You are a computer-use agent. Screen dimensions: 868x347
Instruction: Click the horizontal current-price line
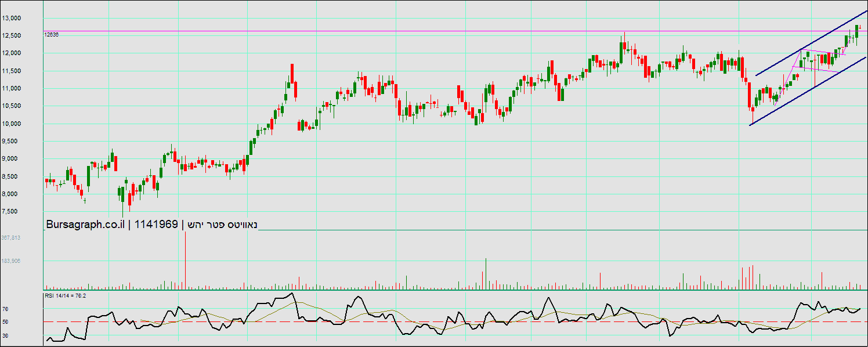pos(455,31)
